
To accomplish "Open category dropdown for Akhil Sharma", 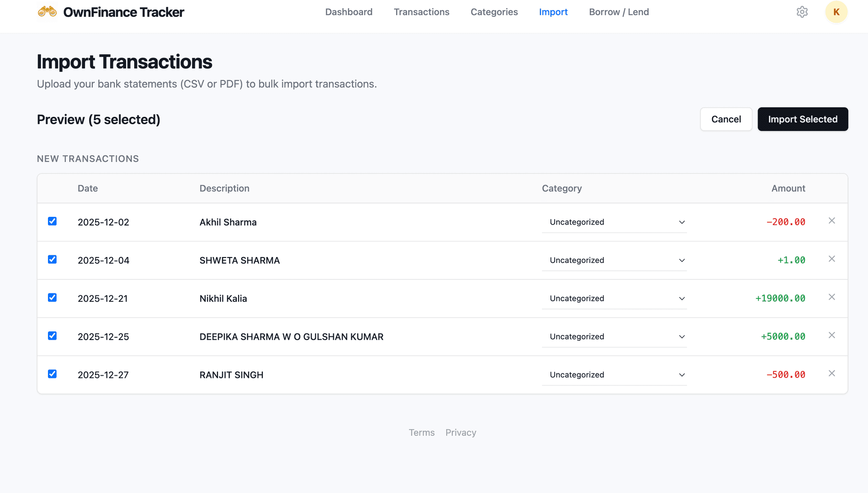I will pos(614,222).
